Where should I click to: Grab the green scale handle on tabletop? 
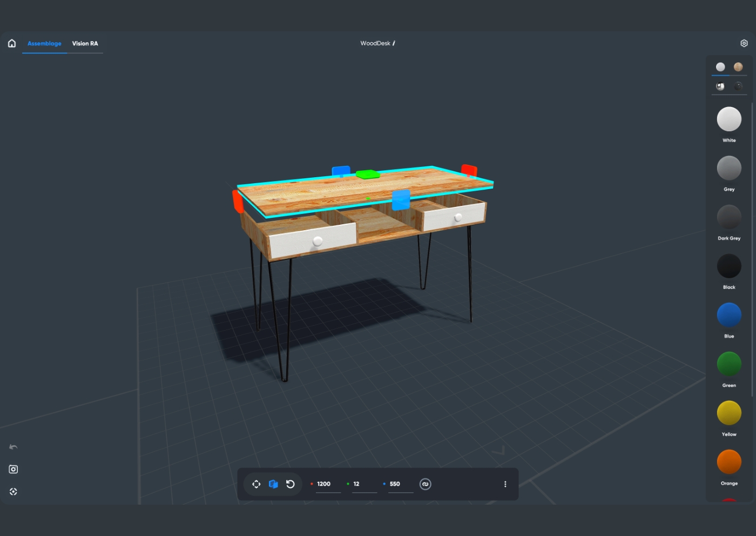[368, 174]
